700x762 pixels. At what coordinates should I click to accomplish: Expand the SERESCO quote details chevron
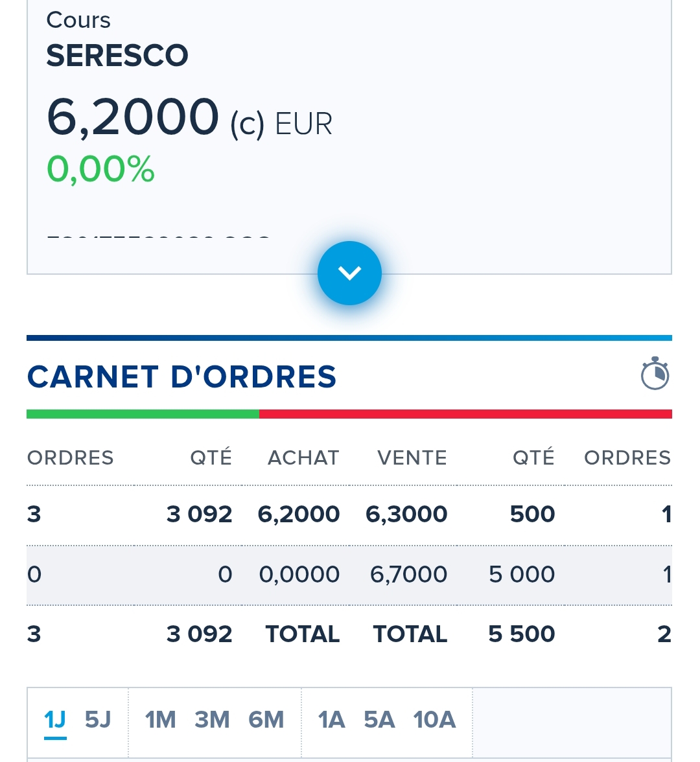(349, 273)
